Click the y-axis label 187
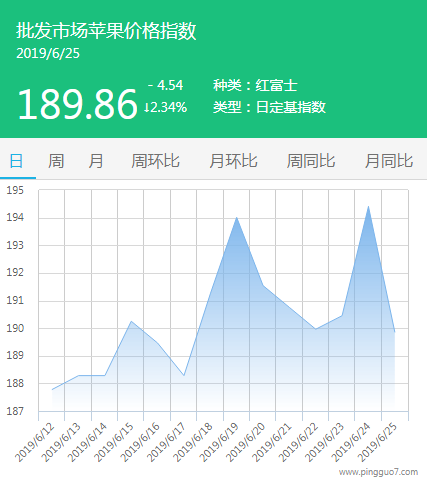Screen dimensions: 427x484 [15, 411]
